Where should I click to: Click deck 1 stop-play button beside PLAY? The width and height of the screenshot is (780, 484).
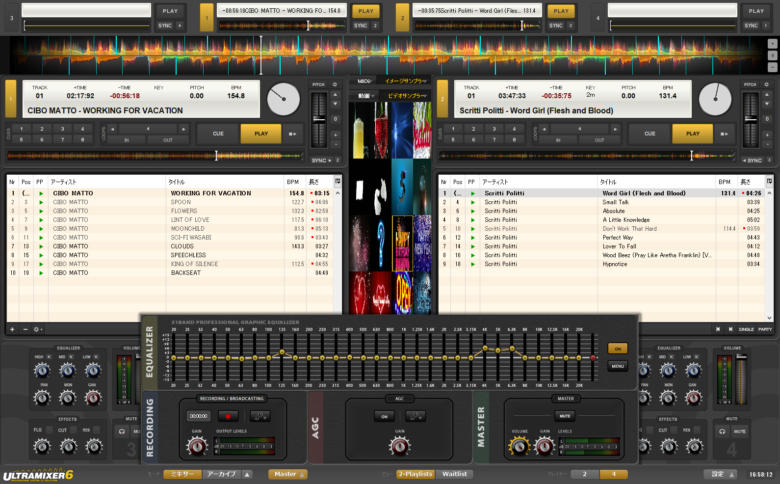pos(292,134)
